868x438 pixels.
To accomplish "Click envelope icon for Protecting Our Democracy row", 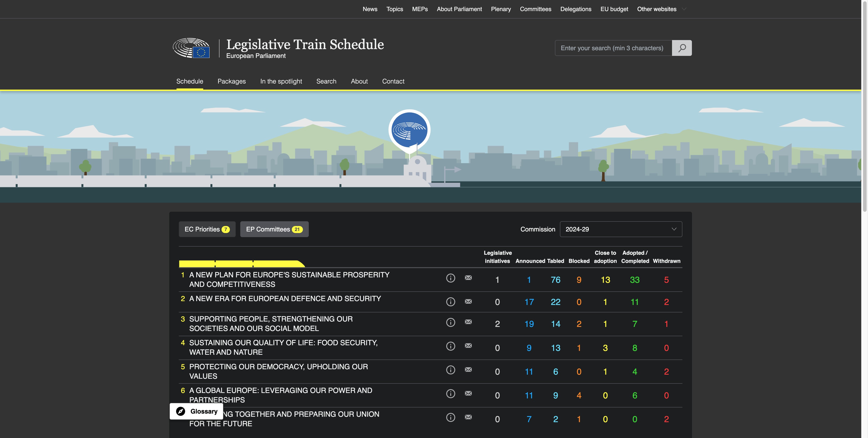I will point(468,369).
